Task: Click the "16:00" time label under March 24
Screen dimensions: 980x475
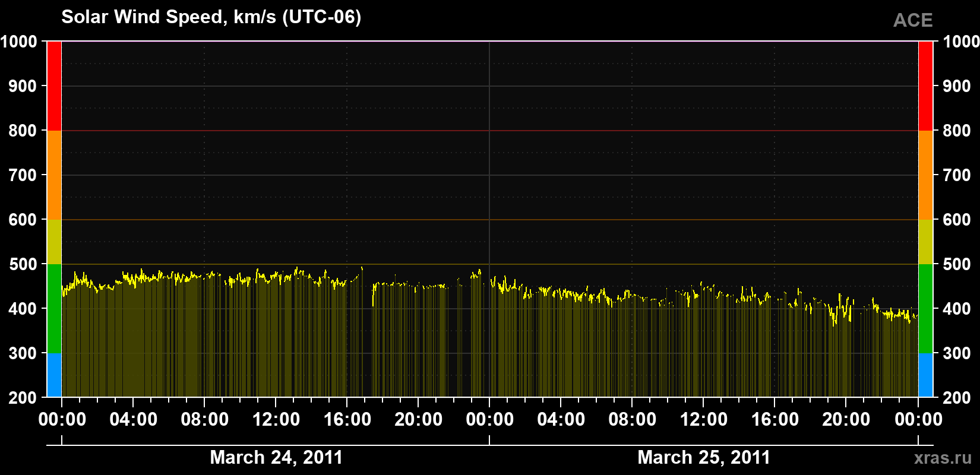Action: [347, 420]
